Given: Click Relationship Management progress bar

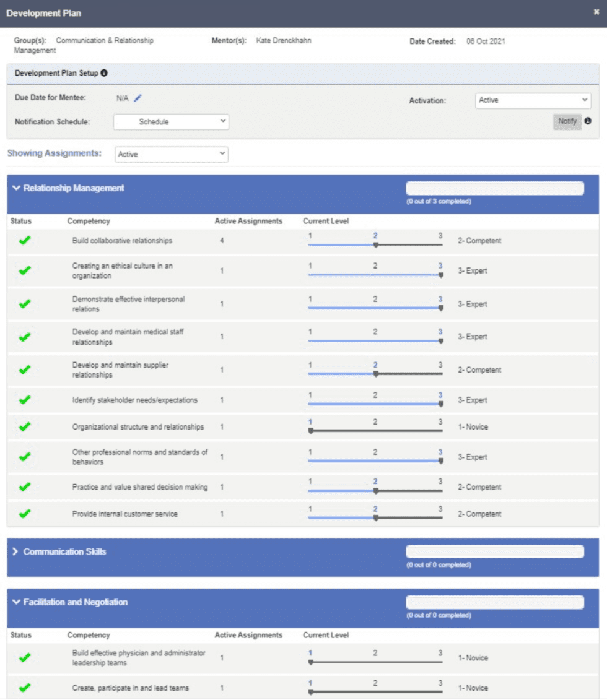Looking at the screenshot, I should 494,189.
